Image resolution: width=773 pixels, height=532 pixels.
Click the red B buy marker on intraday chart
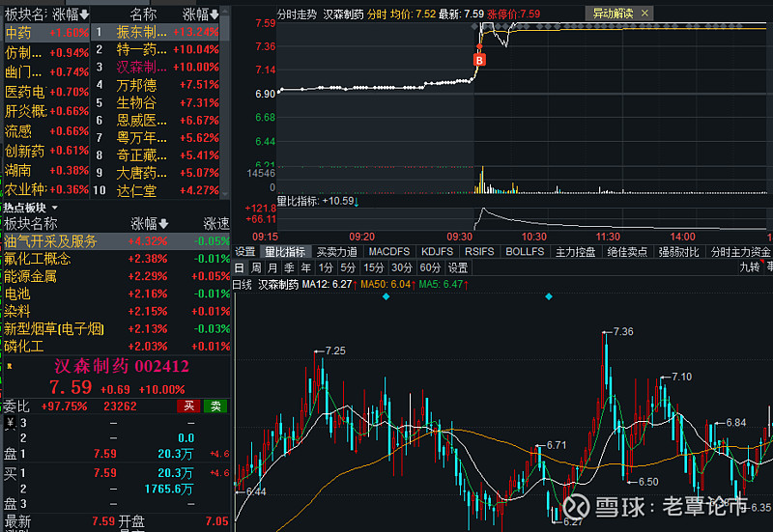point(479,60)
